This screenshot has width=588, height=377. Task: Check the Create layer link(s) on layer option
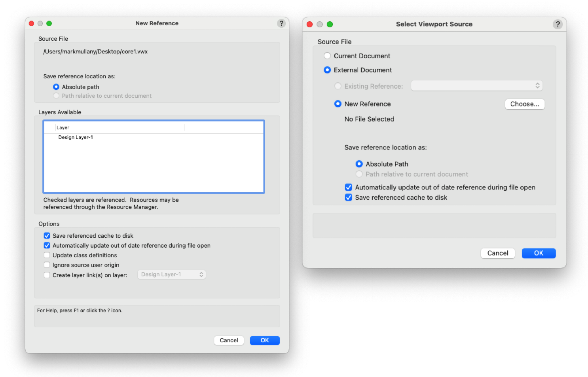pyautogui.click(x=47, y=275)
